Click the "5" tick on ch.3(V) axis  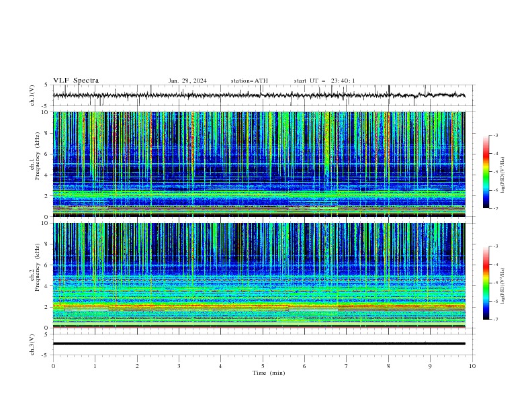pos(46,334)
